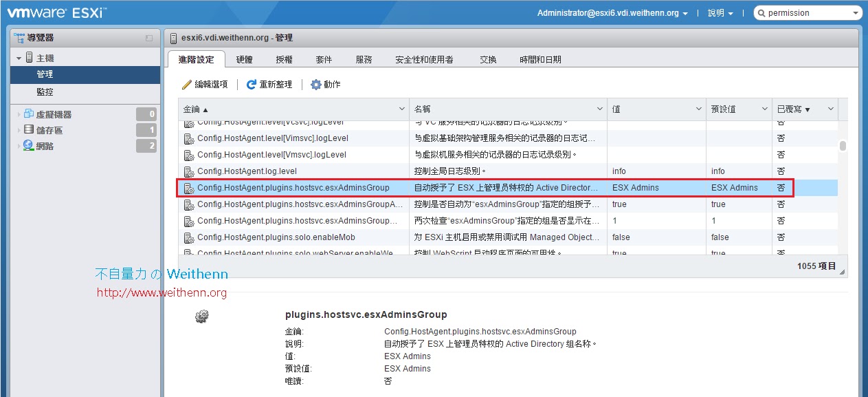
Task: Click icon of level[Vimsvc].logLevel row
Action: 189,138
